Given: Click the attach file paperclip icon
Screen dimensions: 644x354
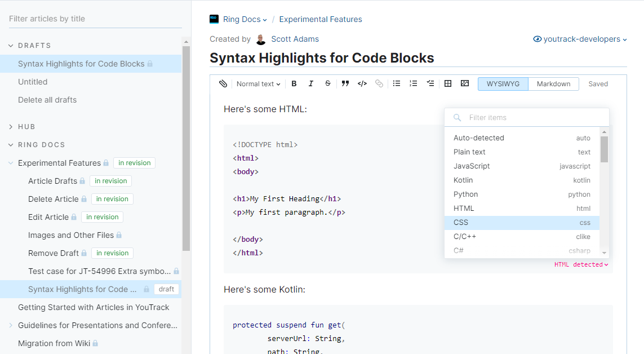Looking at the screenshot, I should click(x=223, y=83).
